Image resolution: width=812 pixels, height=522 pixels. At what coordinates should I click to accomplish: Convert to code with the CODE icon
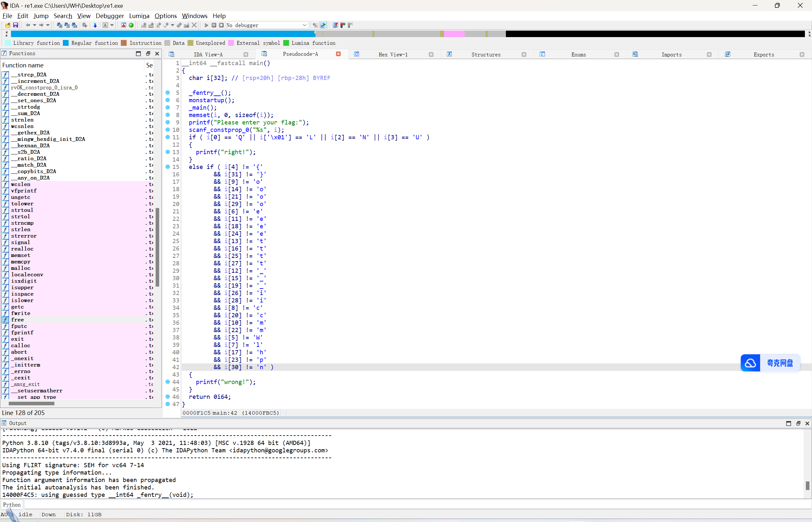click(x=144, y=25)
